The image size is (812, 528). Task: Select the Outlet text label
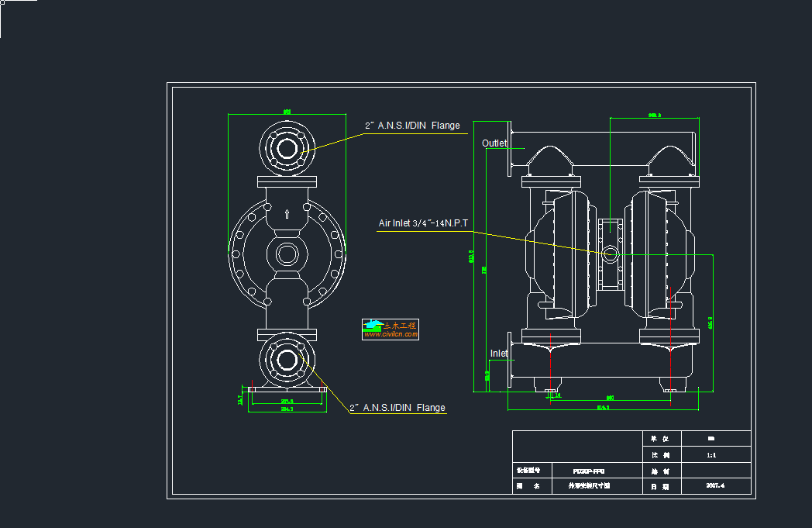coord(494,143)
